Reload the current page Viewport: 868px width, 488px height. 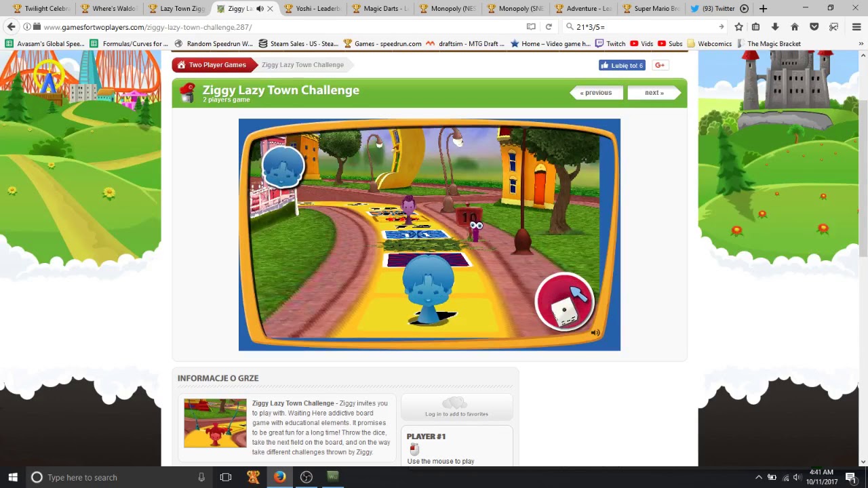point(549,27)
